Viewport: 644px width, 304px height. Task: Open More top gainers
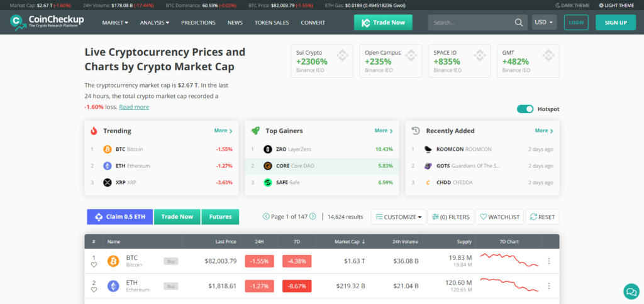384,131
